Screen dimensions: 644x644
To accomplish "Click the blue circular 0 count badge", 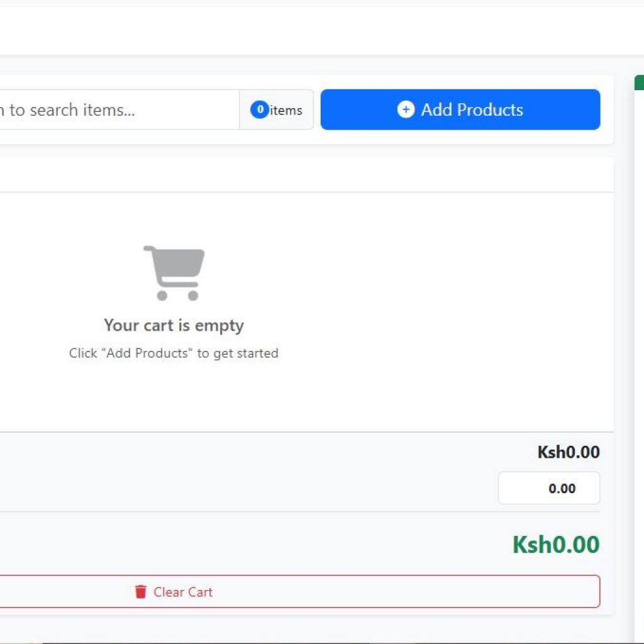I will tap(259, 109).
